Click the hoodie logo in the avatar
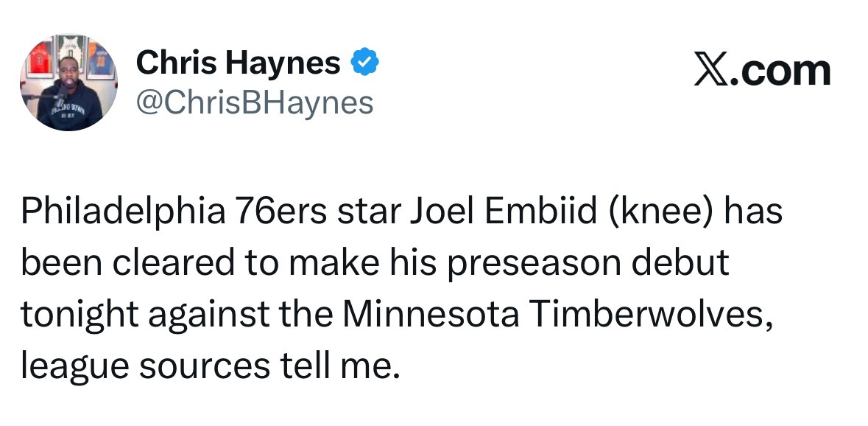The height and width of the screenshot is (426, 868). 68,108
